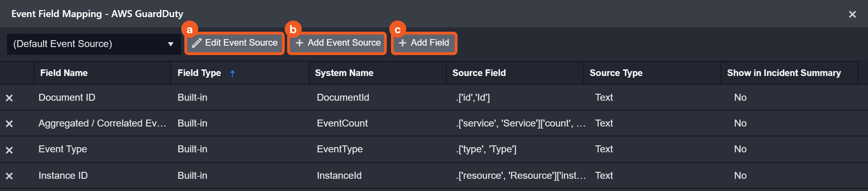Click the Source Field column header
Screen dimensions: 868x191
coord(479,73)
